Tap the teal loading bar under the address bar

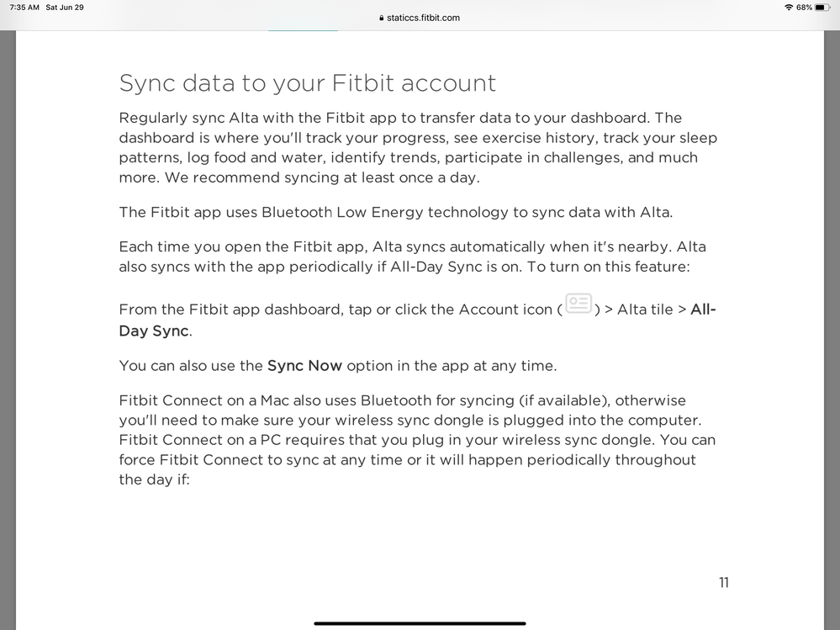coord(303,30)
